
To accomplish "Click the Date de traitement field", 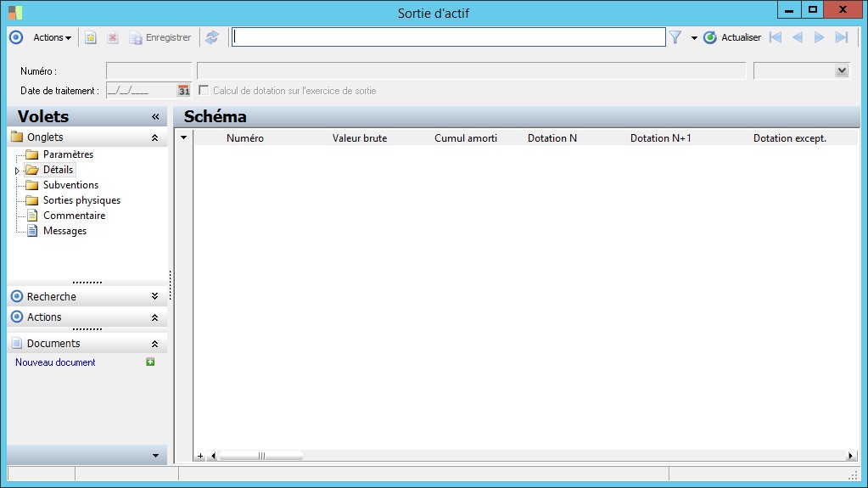I will 141,90.
